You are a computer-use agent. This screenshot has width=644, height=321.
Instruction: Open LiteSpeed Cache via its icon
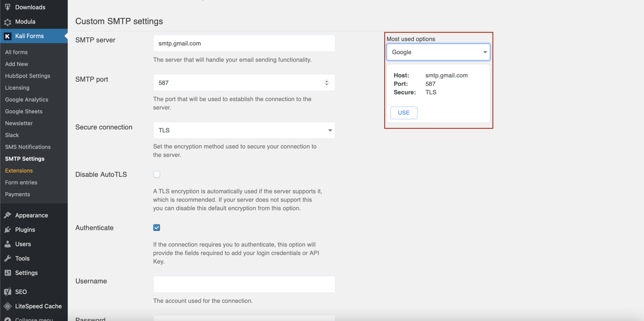8,306
